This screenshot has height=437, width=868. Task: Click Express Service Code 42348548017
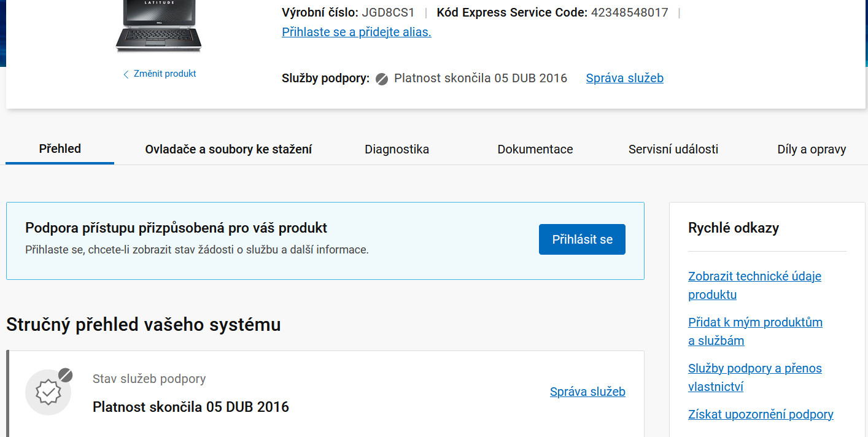(629, 12)
